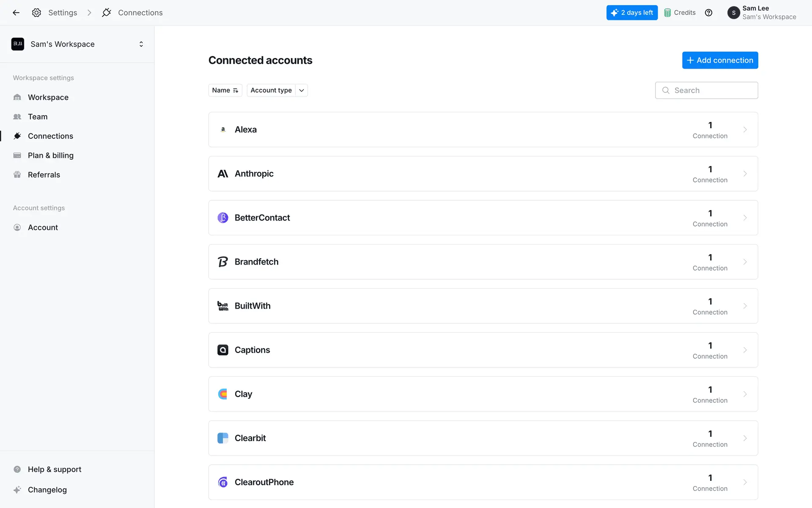The height and width of the screenshot is (508, 812).
Task: Click the Anthropic logo icon
Action: [223, 174]
